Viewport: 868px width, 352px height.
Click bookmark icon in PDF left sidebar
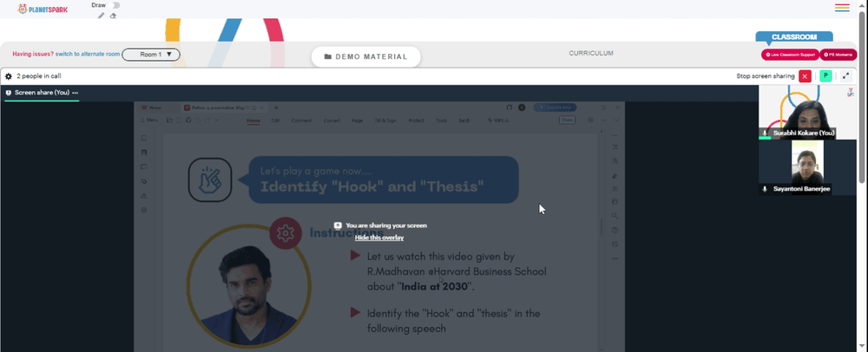click(x=144, y=138)
